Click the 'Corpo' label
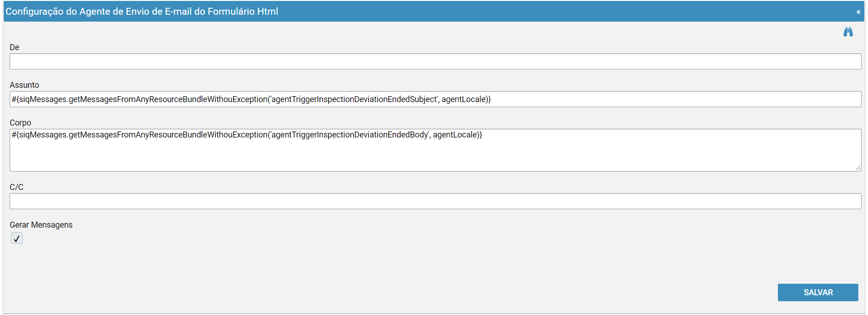The width and height of the screenshot is (868, 315). [x=20, y=123]
